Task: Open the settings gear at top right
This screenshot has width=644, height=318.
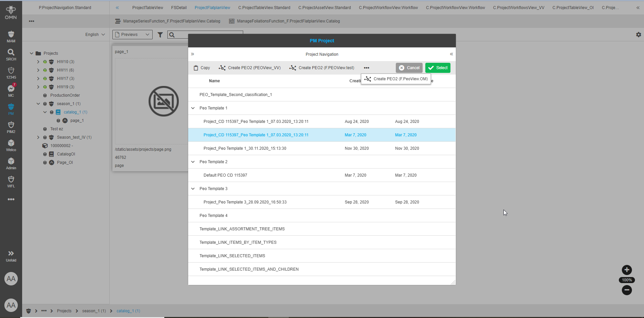Action: coord(639,34)
